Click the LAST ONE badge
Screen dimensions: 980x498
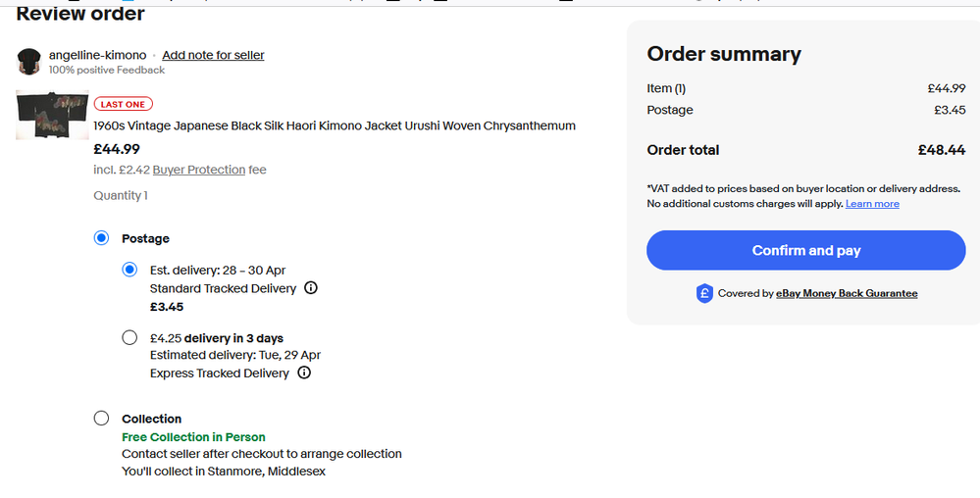point(124,105)
